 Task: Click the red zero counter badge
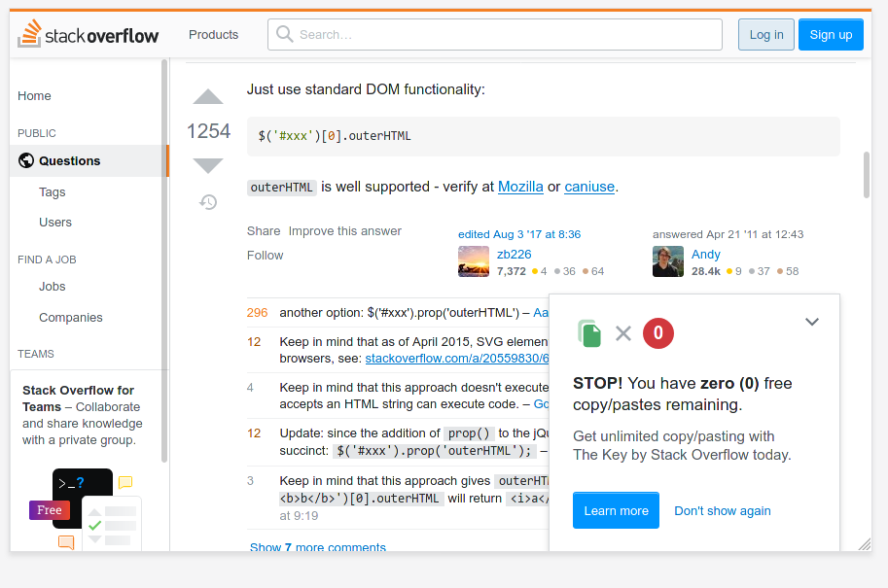point(658,332)
